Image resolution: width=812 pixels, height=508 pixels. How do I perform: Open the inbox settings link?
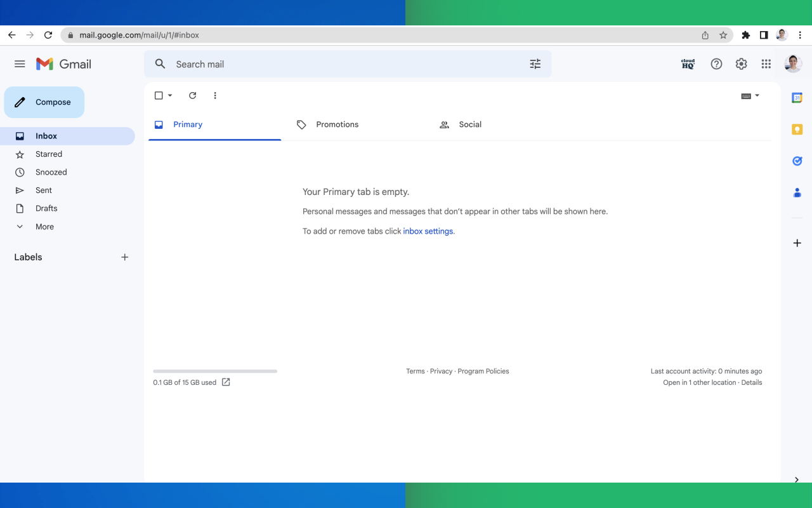click(x=428, y=231)
